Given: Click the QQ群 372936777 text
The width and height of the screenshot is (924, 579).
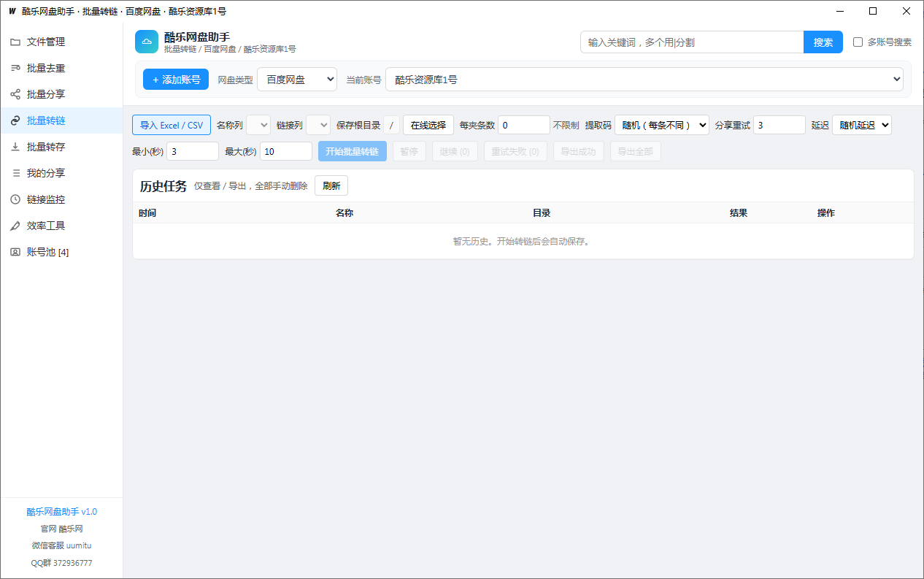Looking at the screenshot, I should [62, 563].
